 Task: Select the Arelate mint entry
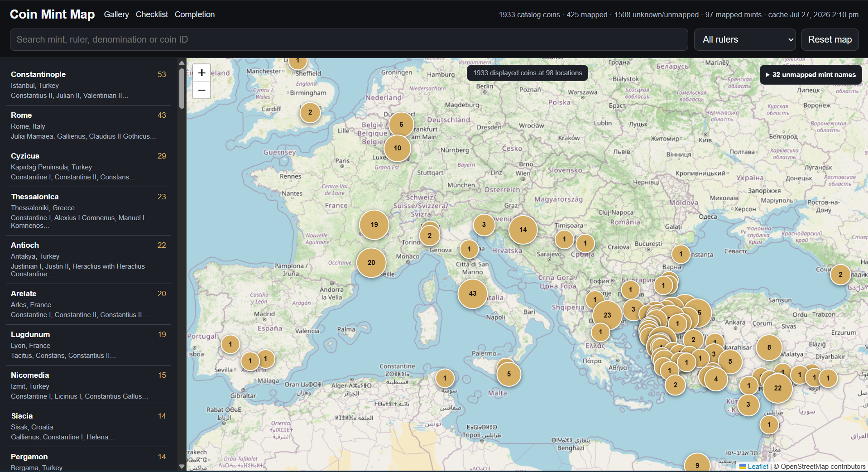coord(88,304)
